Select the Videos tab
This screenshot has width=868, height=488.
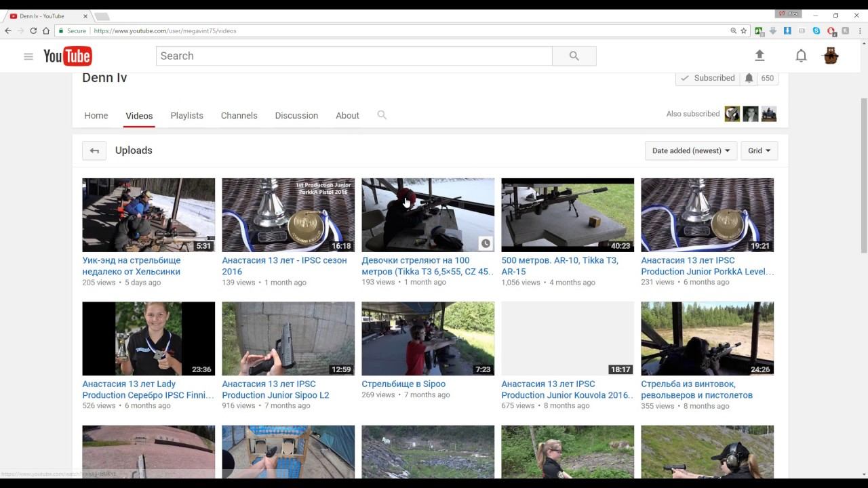(139, 115)
